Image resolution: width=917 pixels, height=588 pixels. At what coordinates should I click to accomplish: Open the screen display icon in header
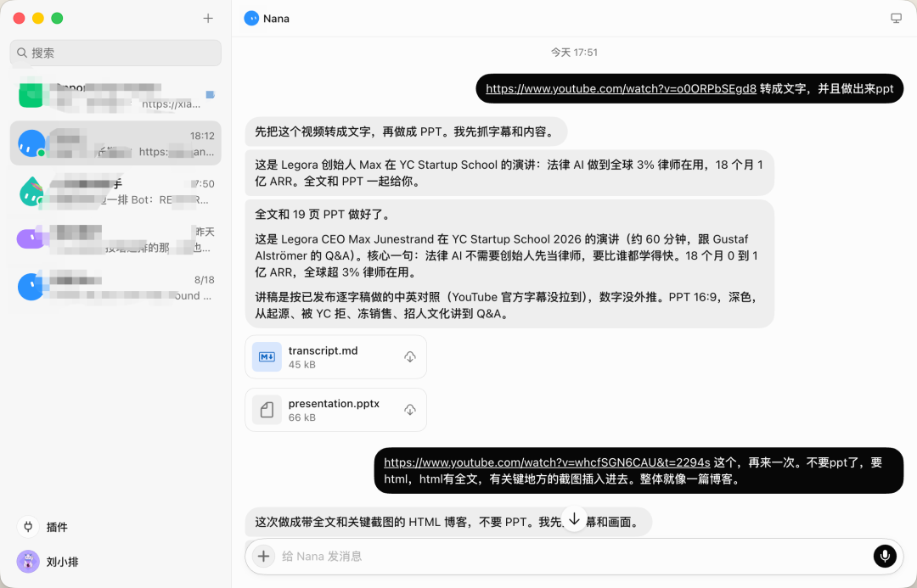click(896, 18)
